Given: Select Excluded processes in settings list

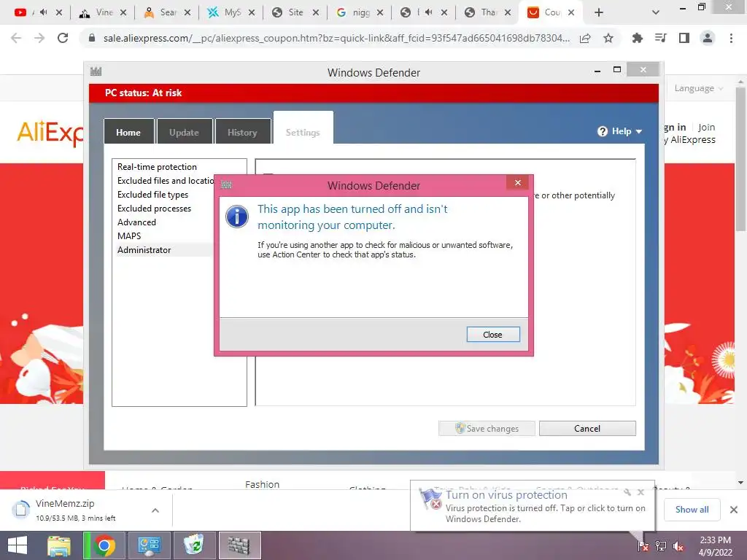Looking at the screenshot, I should coord(155,208).
